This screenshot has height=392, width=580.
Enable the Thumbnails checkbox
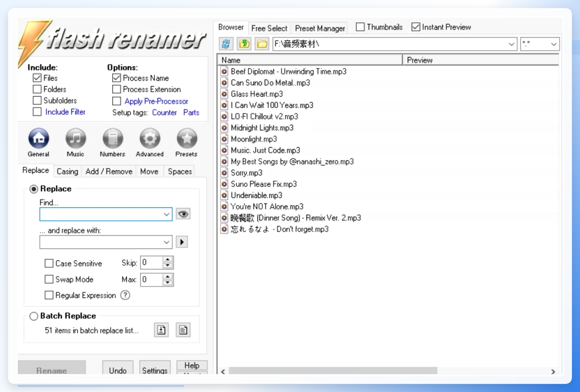[360, 27]
